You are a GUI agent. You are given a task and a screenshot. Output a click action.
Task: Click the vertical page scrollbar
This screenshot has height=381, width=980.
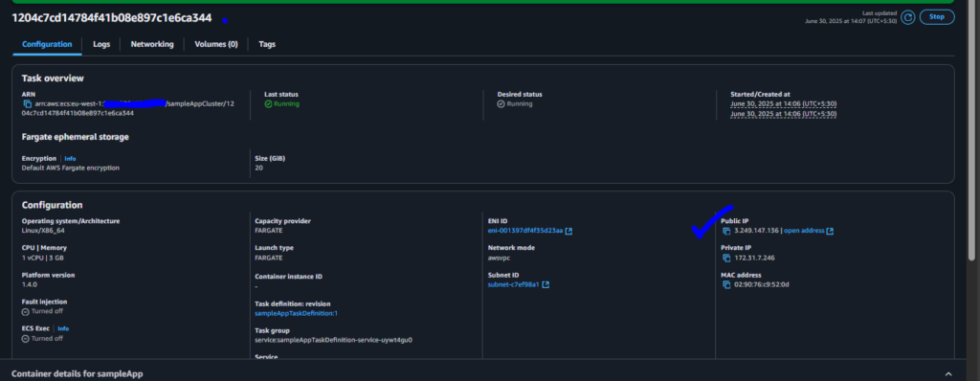[972, 131]
